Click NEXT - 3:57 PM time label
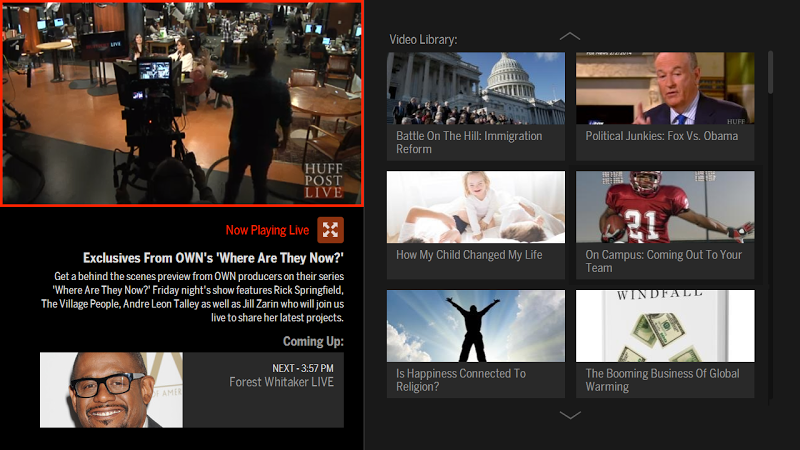 click(303, 368)
